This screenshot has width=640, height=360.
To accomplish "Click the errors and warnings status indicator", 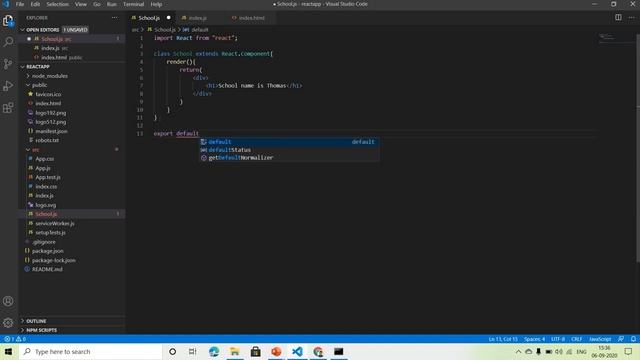I will (x=15, y=339).
